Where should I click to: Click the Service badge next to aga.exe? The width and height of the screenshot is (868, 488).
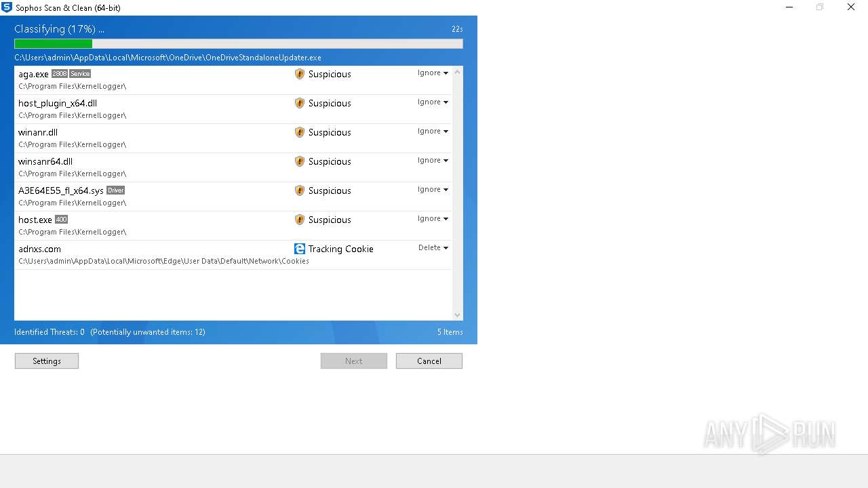click(x=80, y=74)
